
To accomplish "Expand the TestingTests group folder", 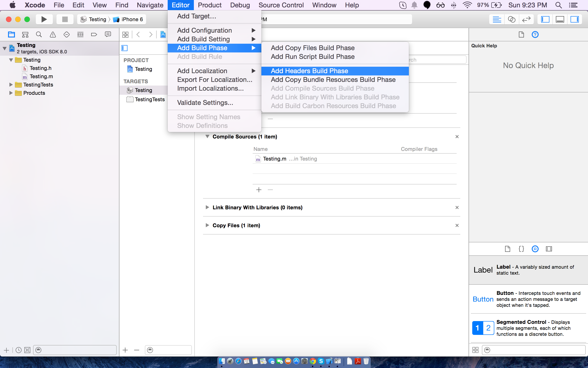I will tap(11, 85).
